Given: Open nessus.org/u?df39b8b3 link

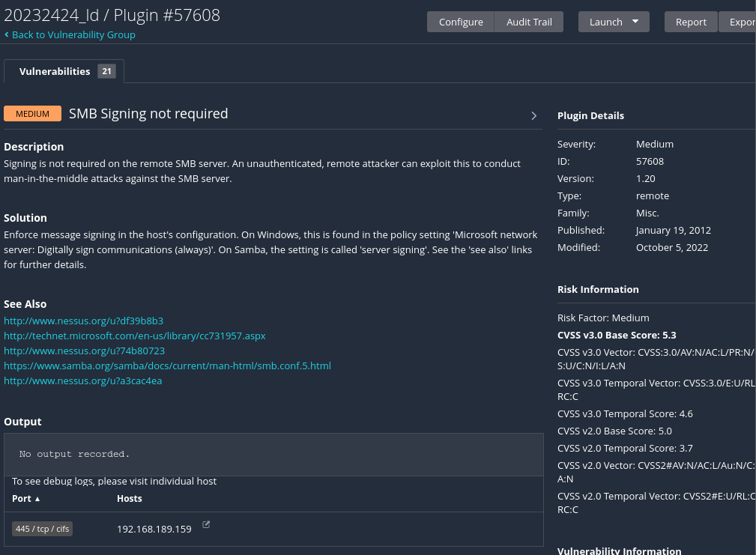Looking at the screenshot, I should 83,321.
